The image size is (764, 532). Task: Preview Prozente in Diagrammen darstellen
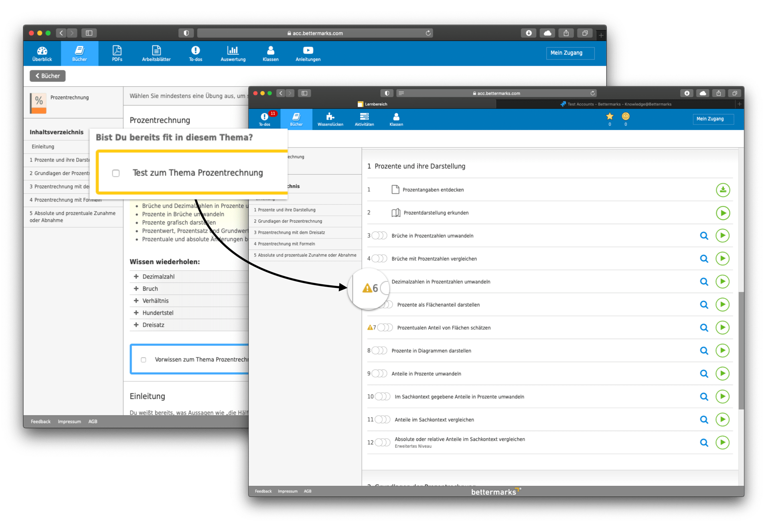point(703,350)
